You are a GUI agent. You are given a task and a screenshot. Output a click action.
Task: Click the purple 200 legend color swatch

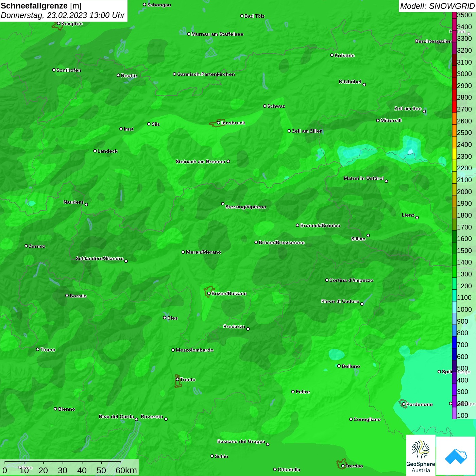click(454, 402)
